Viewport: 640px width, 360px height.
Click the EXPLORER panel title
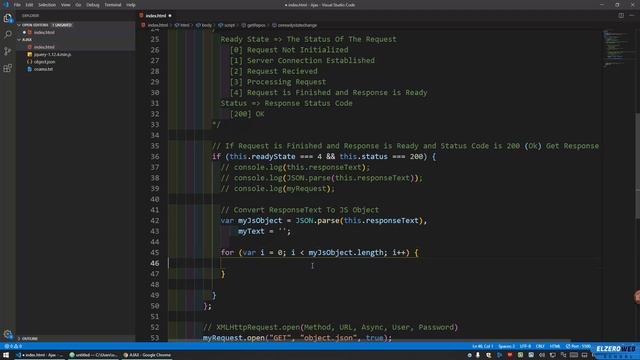coord(30,16)
